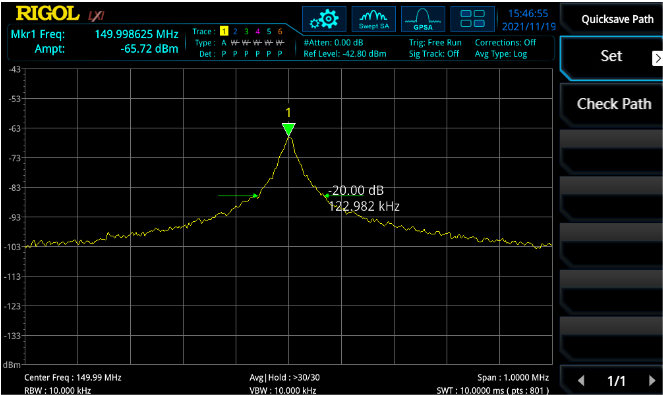Go to previous menu page arrow
This screenshot has width=663, height=395.
click(x=581, y=381)
